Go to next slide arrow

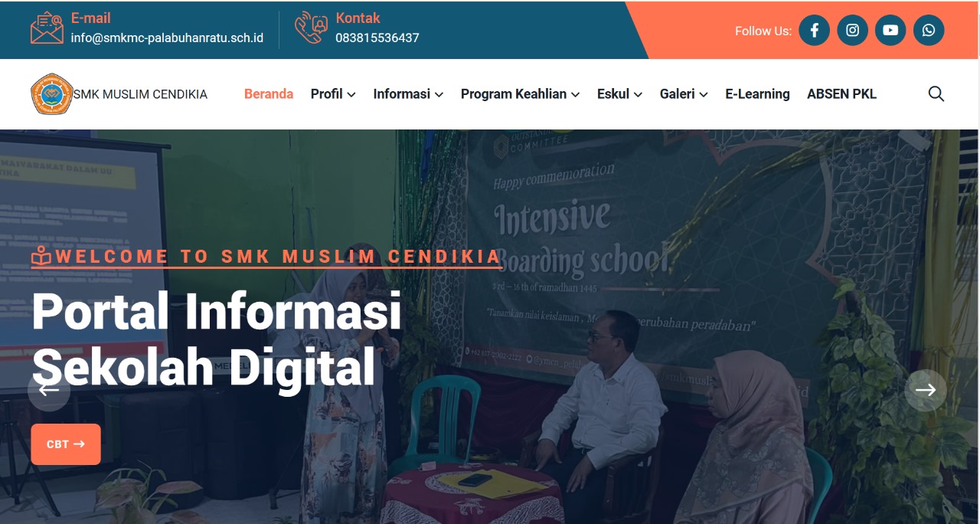926,390
